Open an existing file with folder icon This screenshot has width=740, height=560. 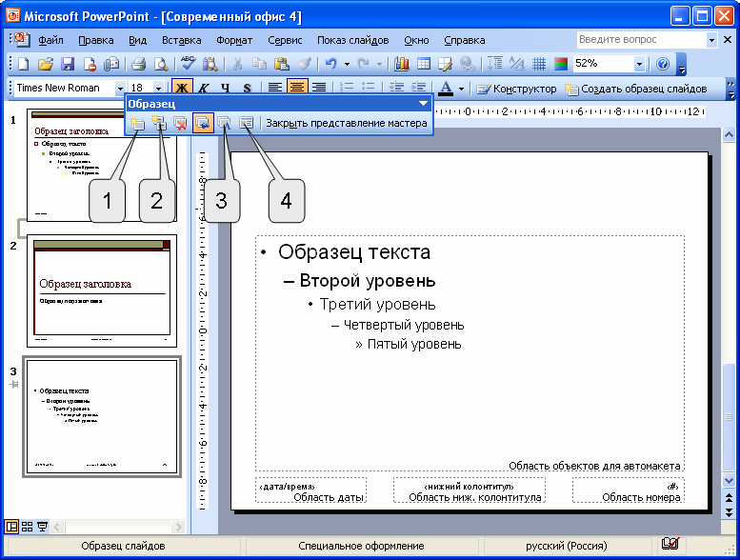point(46,64)
